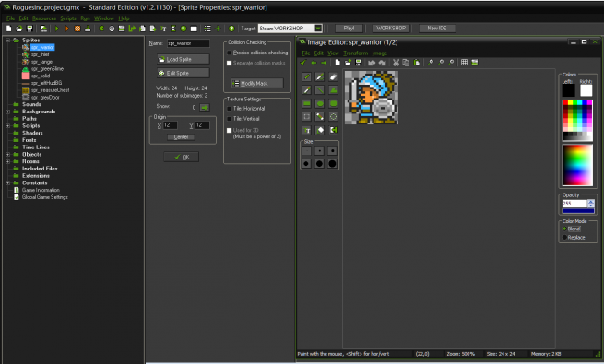Select the text tool in image editor
This screenshot has height=364, width=604.
(x=307, y=130)
